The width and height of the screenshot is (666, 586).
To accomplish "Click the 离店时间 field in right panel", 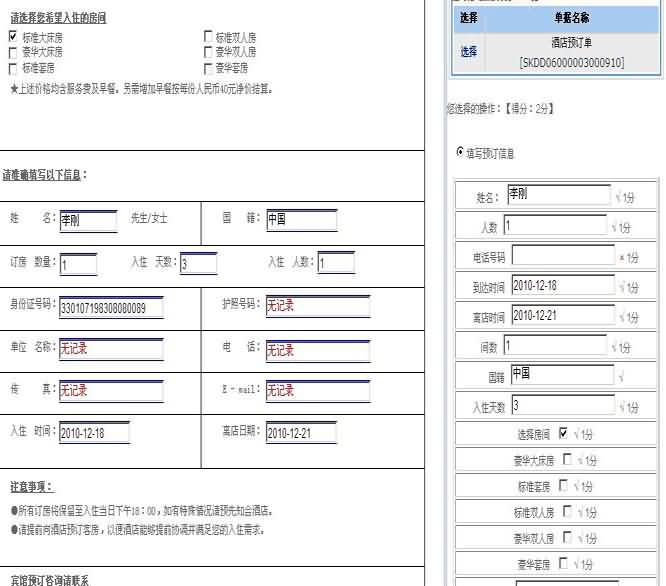I will pos(562,316).
